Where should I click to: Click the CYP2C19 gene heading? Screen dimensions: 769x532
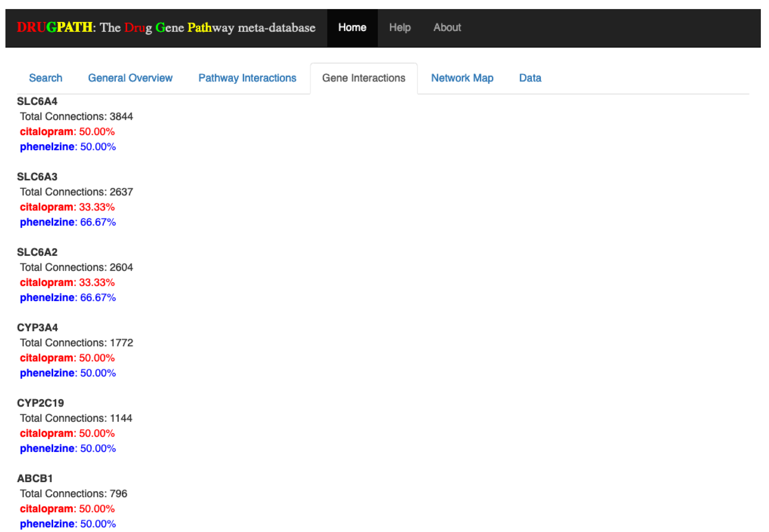pyautogui.click(x=40, y=403)
